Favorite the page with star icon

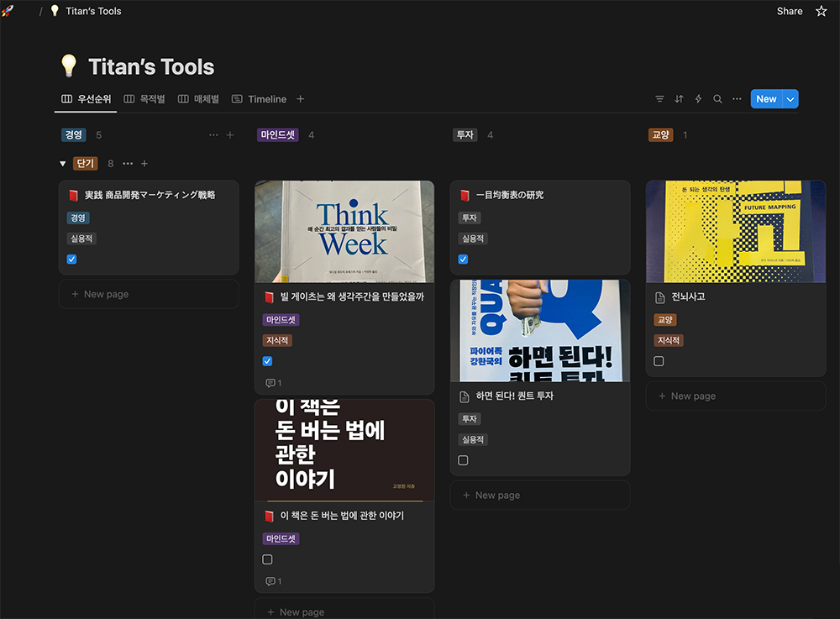pos(821,11)
